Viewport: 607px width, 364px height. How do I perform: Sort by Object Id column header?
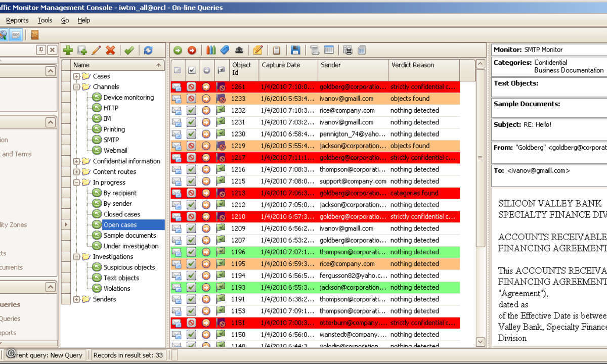(x=244, y=70)
